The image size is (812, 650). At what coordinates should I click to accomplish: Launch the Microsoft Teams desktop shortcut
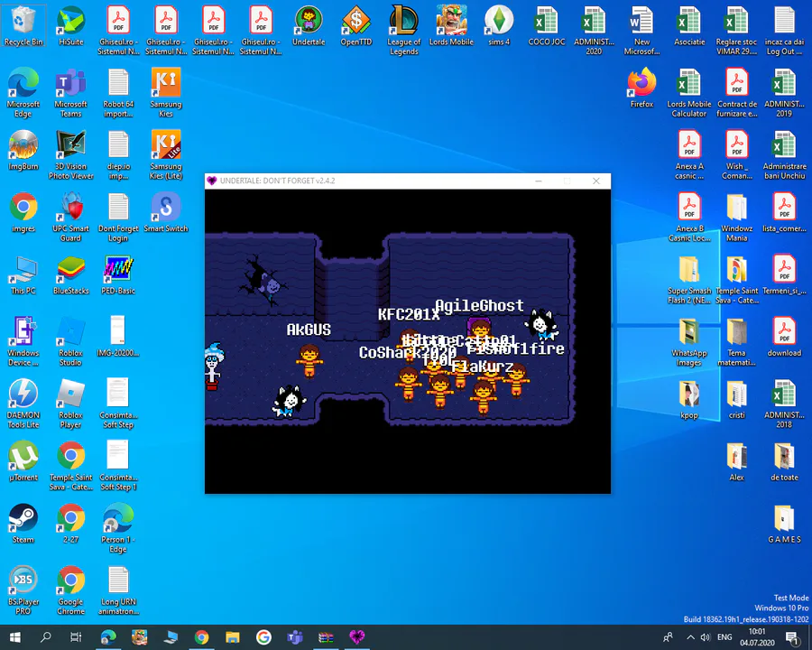point(71,92)
